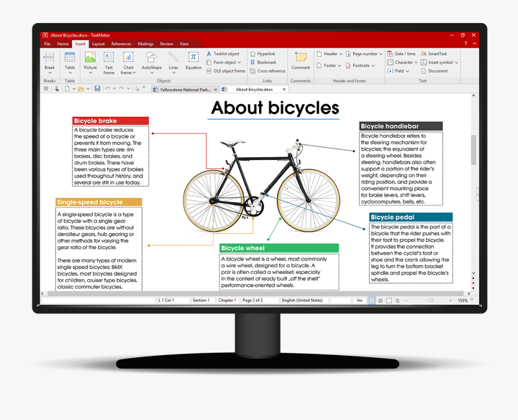Toggle overwrite mode via Ins indicator

point(360,300)
